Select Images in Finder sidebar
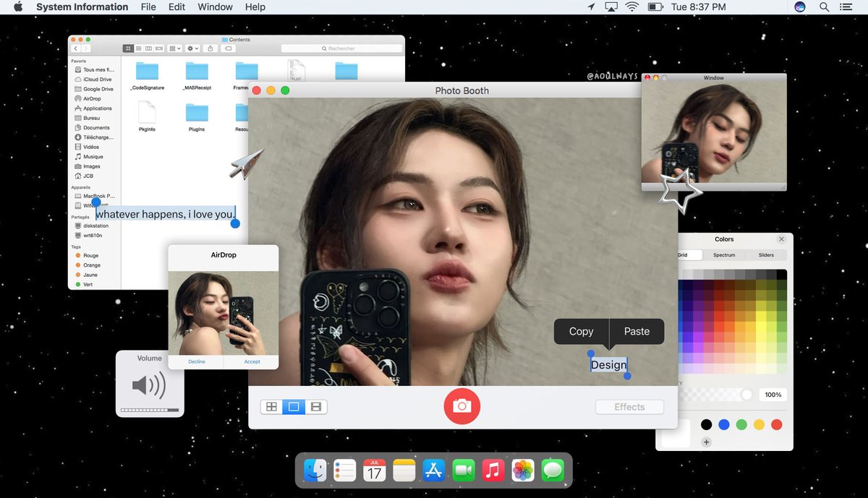868x498 pixels. click(87, 166)
